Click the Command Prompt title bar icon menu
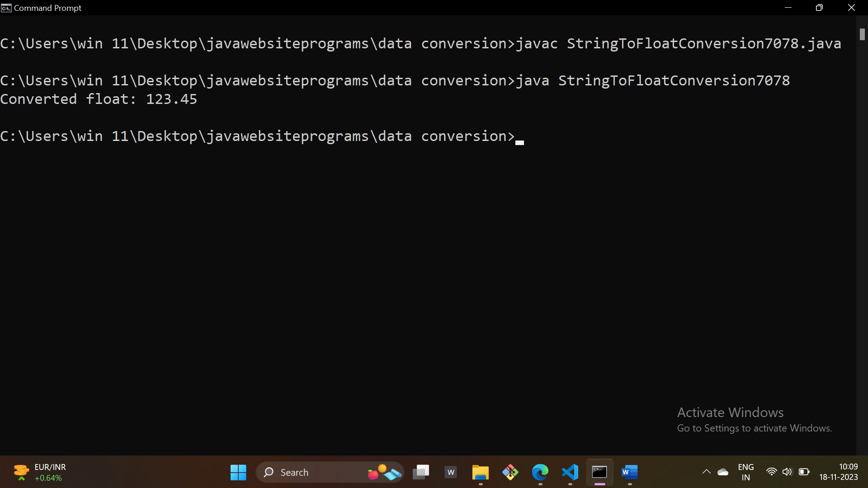Viewport: 868px width, 488px height. (6, 8)
